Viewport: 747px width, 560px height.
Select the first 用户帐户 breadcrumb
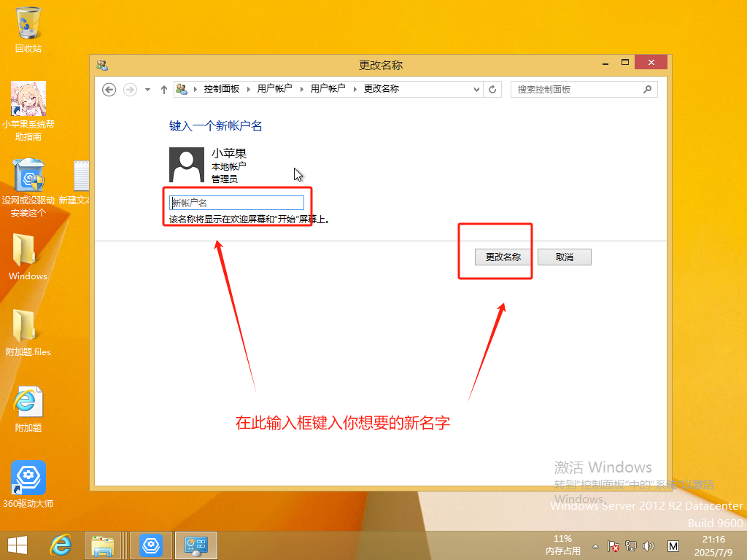click(x=274, y=89)
